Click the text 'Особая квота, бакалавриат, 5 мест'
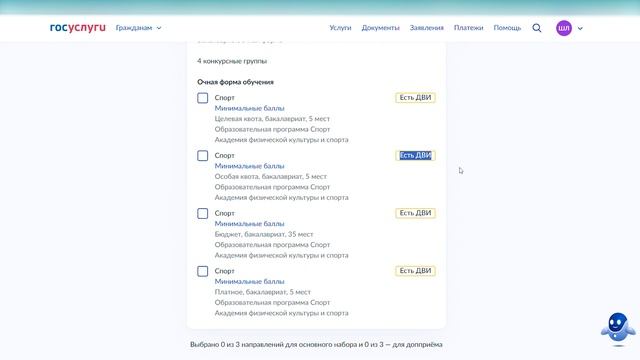Screen dimensions: 640x360 (271, 177)
